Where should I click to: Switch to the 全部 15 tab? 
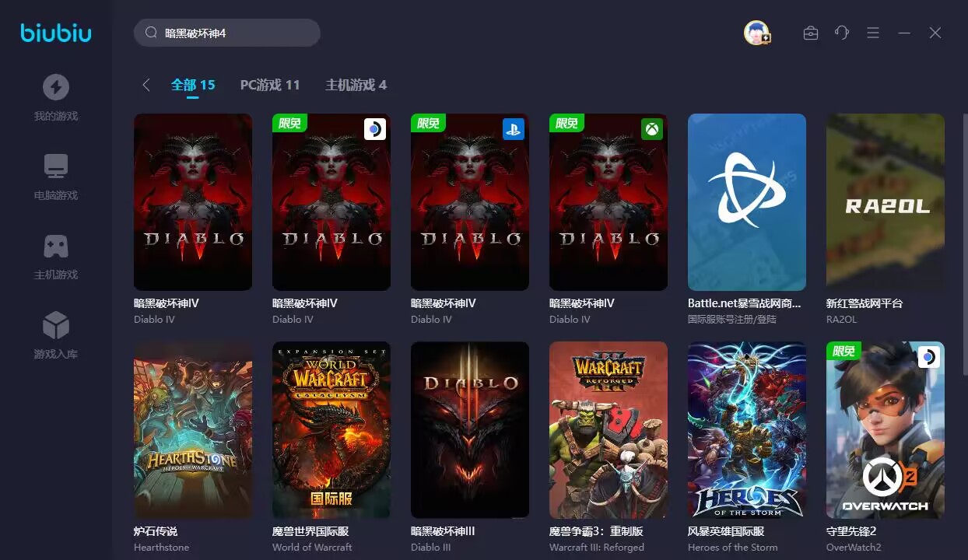193,85
